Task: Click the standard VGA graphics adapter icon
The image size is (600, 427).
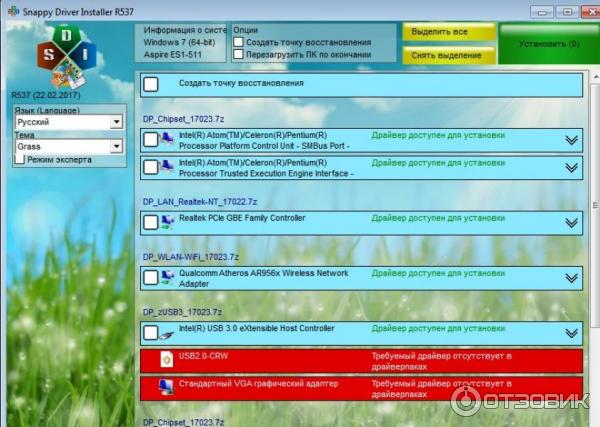Action: tap(166, 386)
